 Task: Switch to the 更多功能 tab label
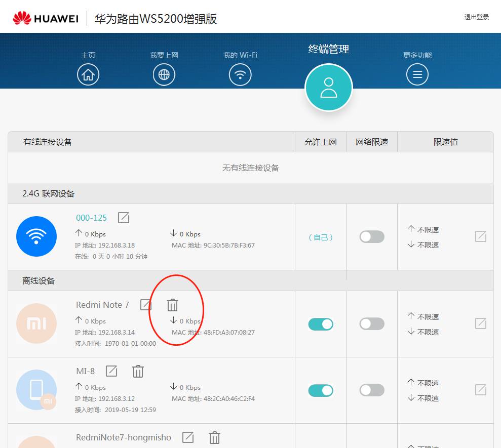point(417,55)
